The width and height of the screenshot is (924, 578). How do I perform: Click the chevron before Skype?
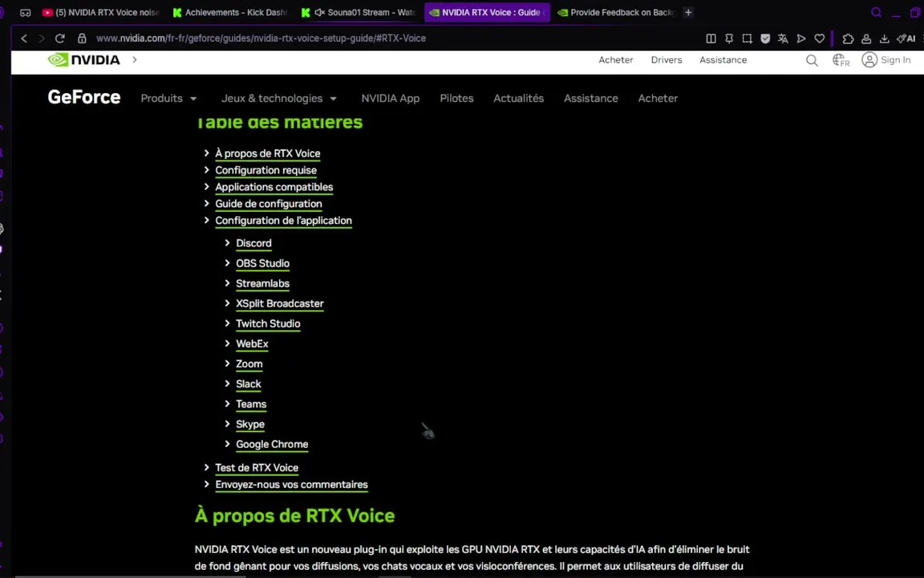[228, 424]
